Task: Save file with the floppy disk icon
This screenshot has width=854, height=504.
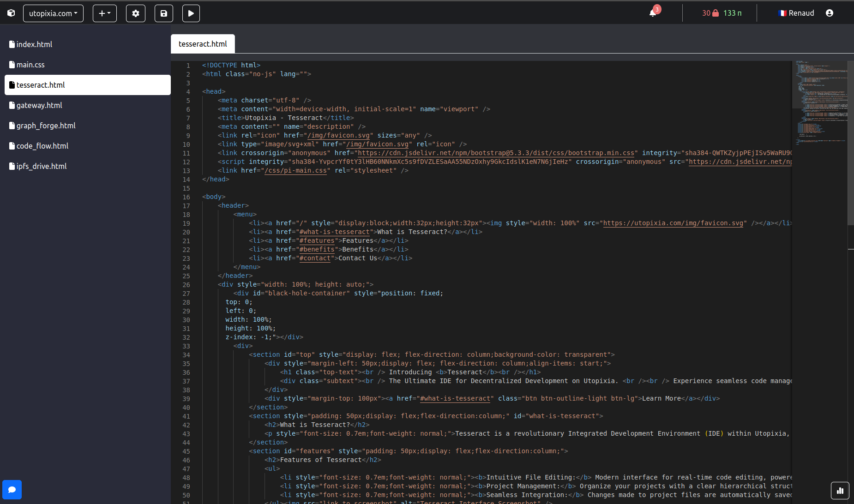Action: coord(164,13)
